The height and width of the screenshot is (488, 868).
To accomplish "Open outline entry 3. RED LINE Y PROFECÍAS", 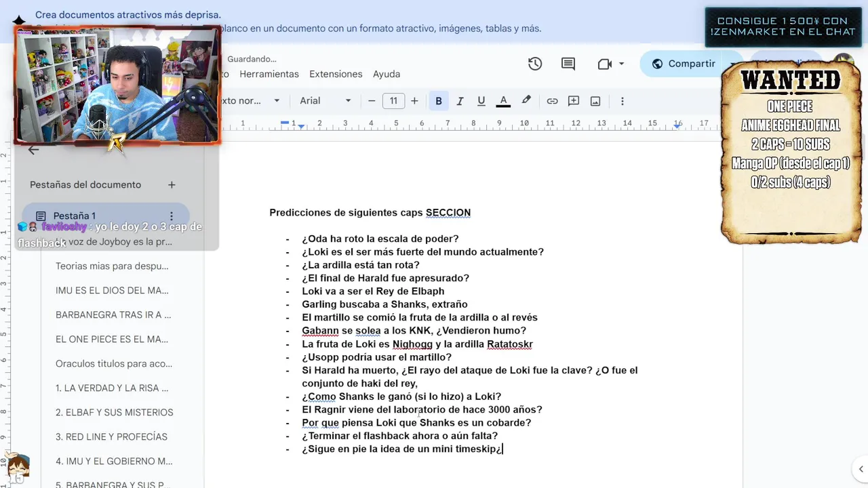I will (111, 437).
